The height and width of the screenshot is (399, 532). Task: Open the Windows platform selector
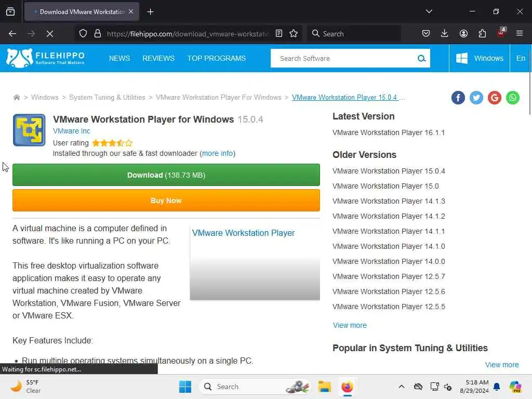click(480, 58)
